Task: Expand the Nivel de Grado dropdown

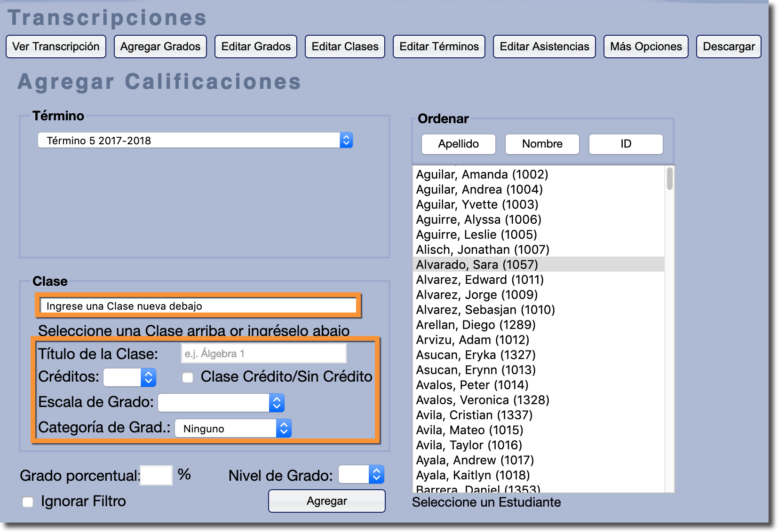Action: point(361,475)
